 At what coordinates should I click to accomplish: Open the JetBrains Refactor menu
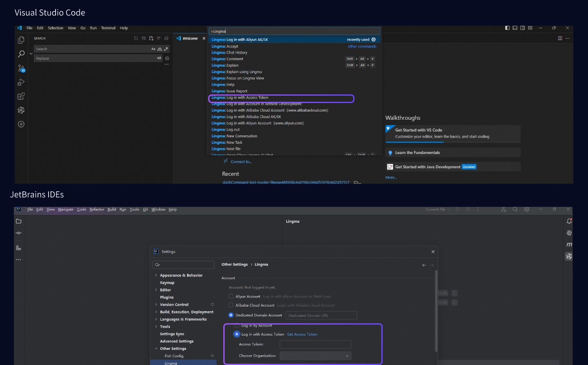[x=97, y=210]
